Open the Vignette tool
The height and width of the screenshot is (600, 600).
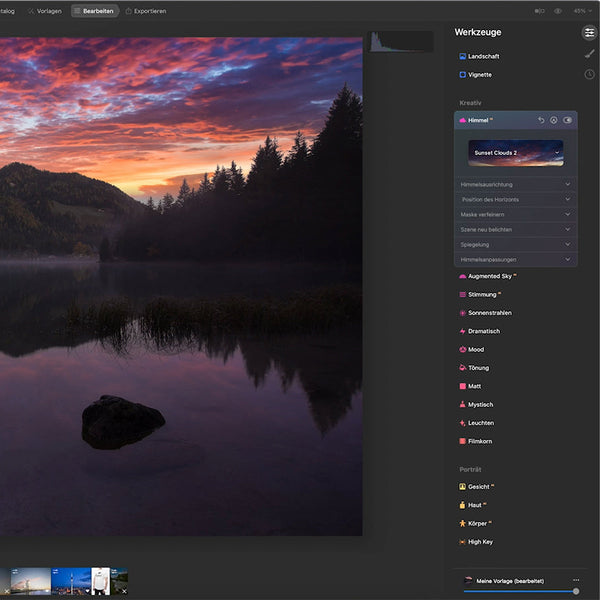coord(479,75)
